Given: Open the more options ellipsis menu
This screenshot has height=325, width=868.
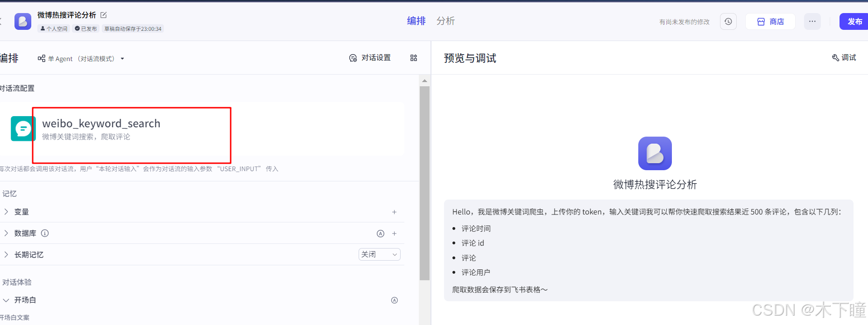Looking at the screenshot, I should pyautogui.click(x=812, y=21).
